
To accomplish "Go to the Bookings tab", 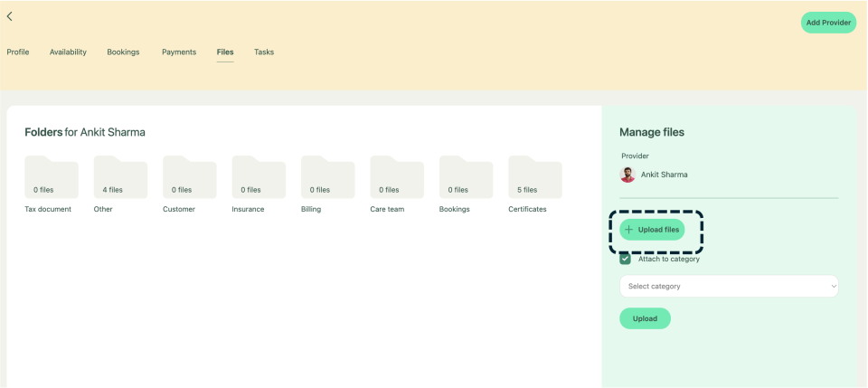I will (x=123, y=52).
